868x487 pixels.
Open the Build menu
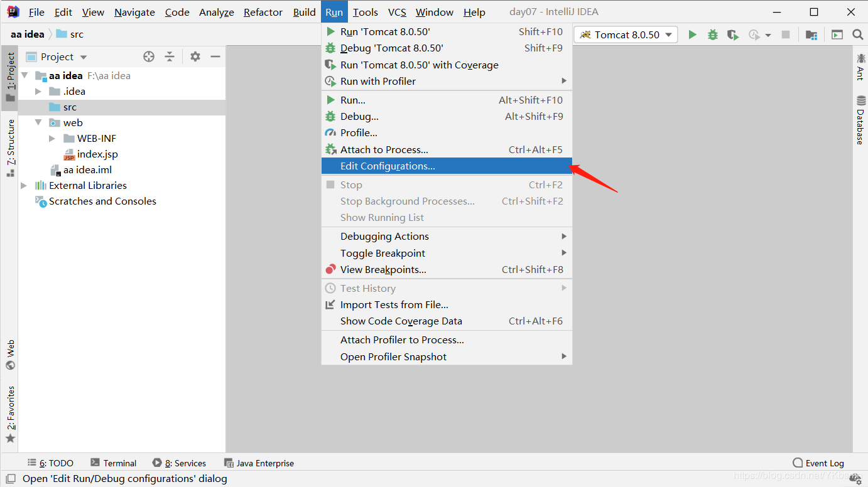(x=304, y=12)
